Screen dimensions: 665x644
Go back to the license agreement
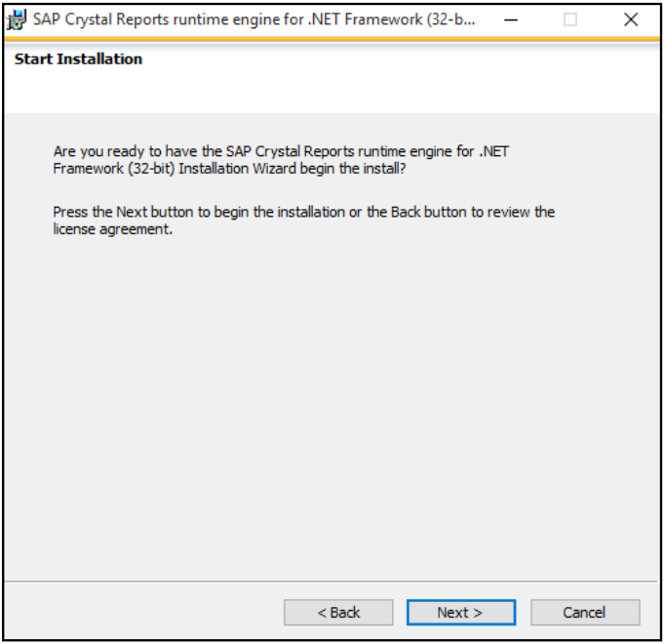338,613
